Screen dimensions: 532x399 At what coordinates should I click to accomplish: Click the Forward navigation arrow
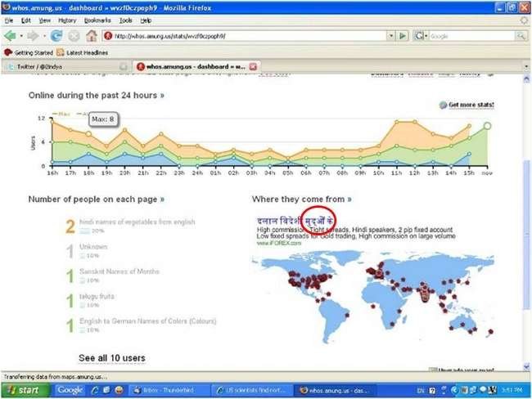[x=33, y=36]
